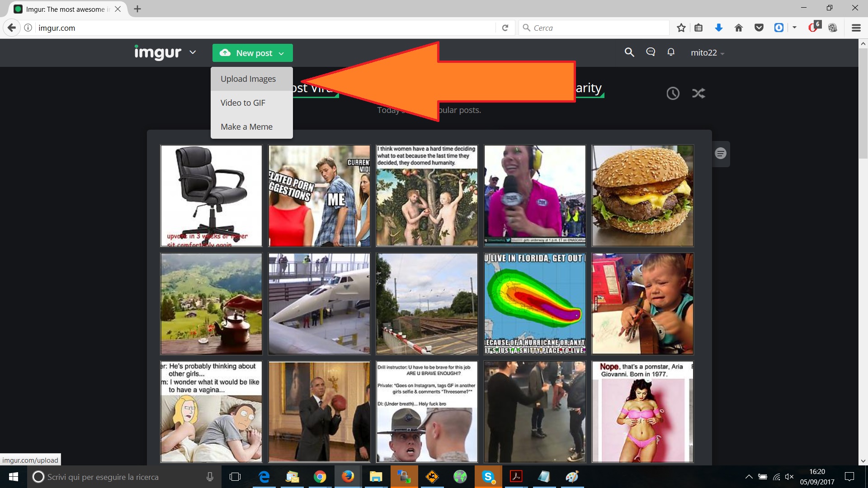
Task: Open the cheeseburger post thumbnail
Action: click(642, 196)
